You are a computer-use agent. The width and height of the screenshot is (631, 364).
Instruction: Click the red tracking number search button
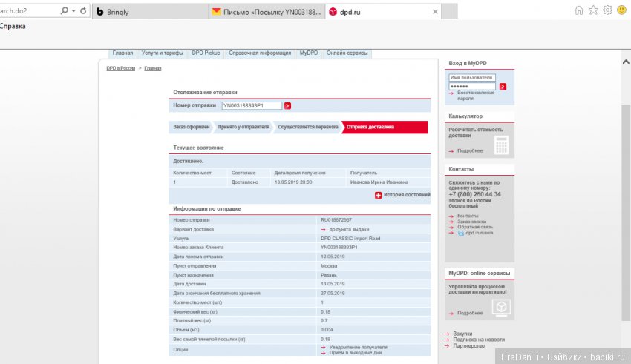click(287, 106)
